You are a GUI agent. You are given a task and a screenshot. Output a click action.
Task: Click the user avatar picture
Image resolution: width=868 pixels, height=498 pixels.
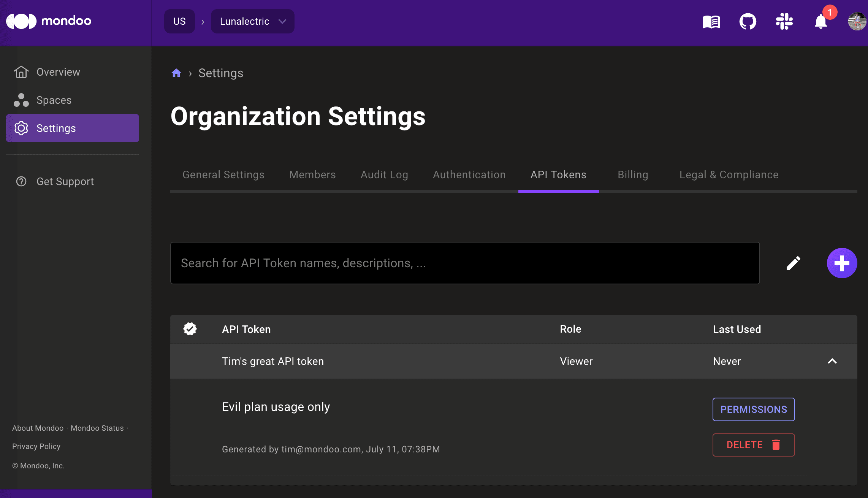[x=857, y=21]
